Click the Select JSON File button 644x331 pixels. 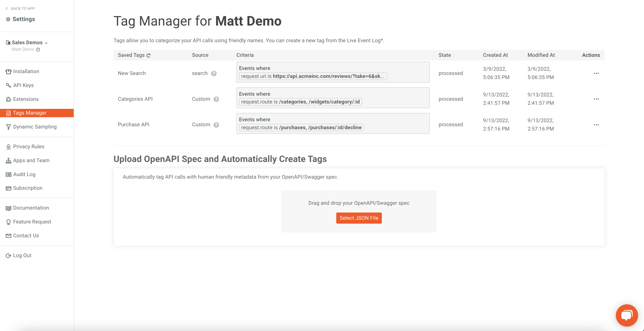point(359,218)
